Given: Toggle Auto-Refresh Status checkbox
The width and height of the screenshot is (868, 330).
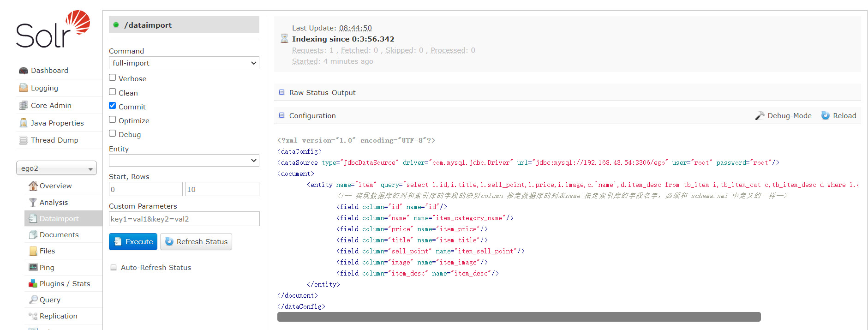Looking at the screenshot, I should point(114,267).
